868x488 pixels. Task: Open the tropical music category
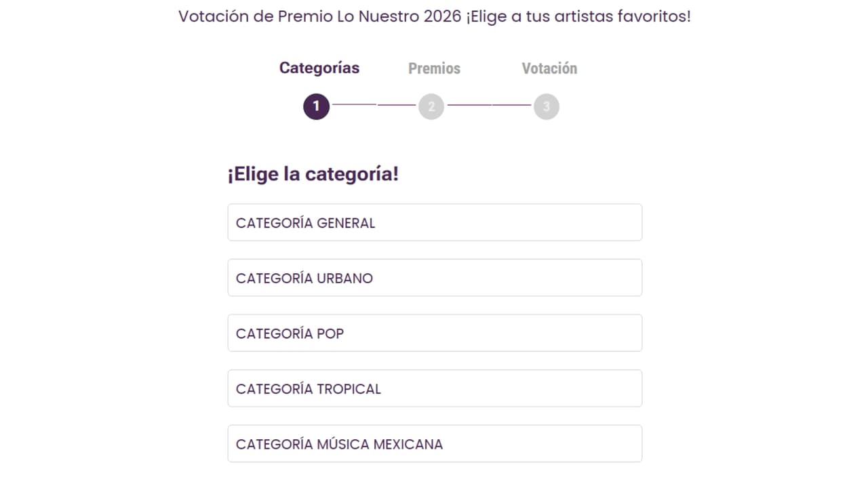point(435,388)
